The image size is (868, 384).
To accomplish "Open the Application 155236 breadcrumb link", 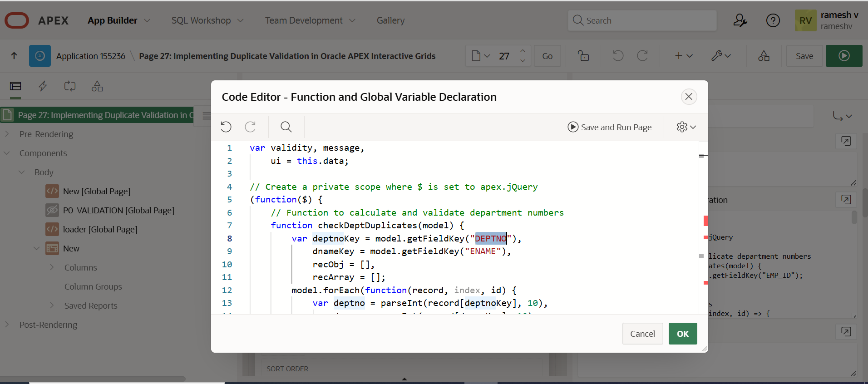I will (x=91, y=56).
